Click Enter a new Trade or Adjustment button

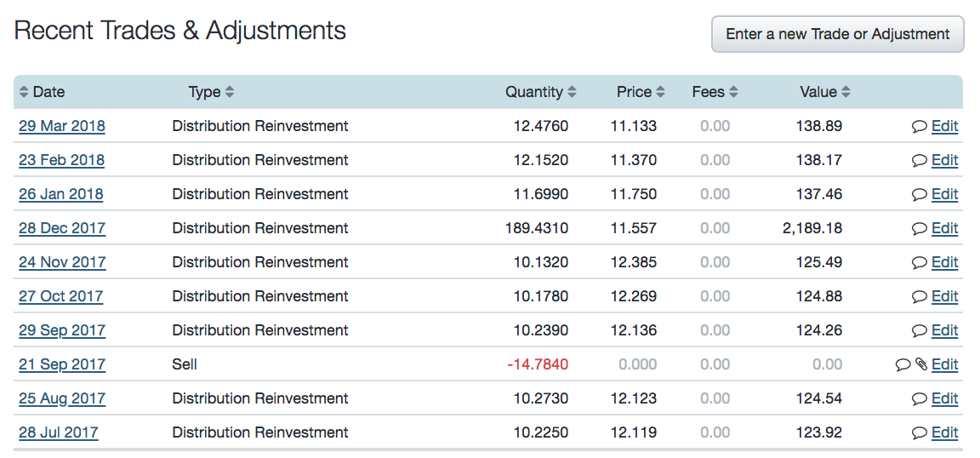(x=837, y=34)
